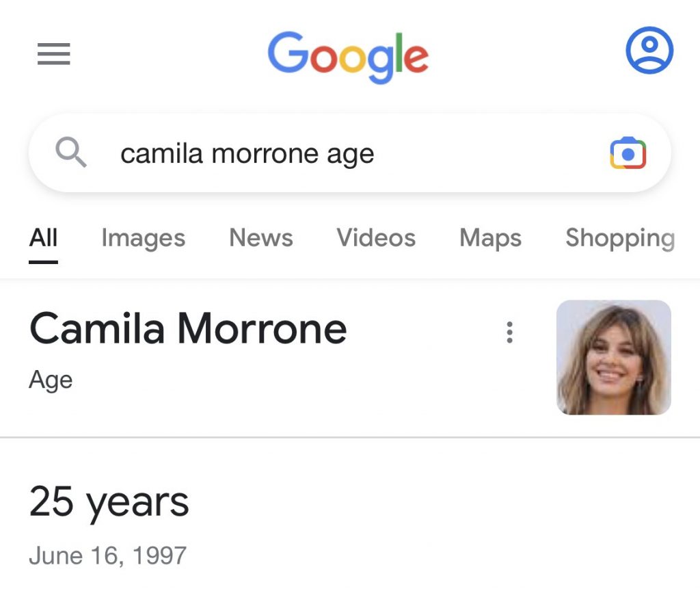Click the underline indicator beneath All
Screen dimensions: 700x591
(43, 261)
